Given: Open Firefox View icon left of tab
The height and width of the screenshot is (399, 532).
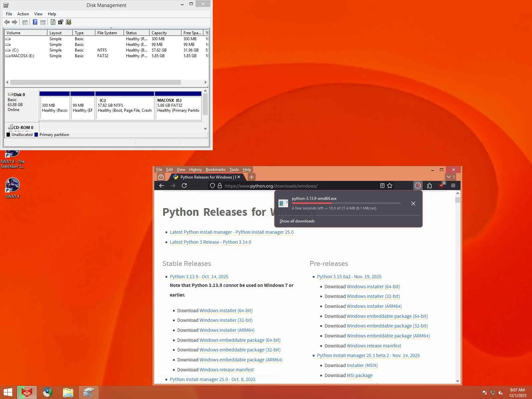Looking at the screenshot, I should pos(161,177).
